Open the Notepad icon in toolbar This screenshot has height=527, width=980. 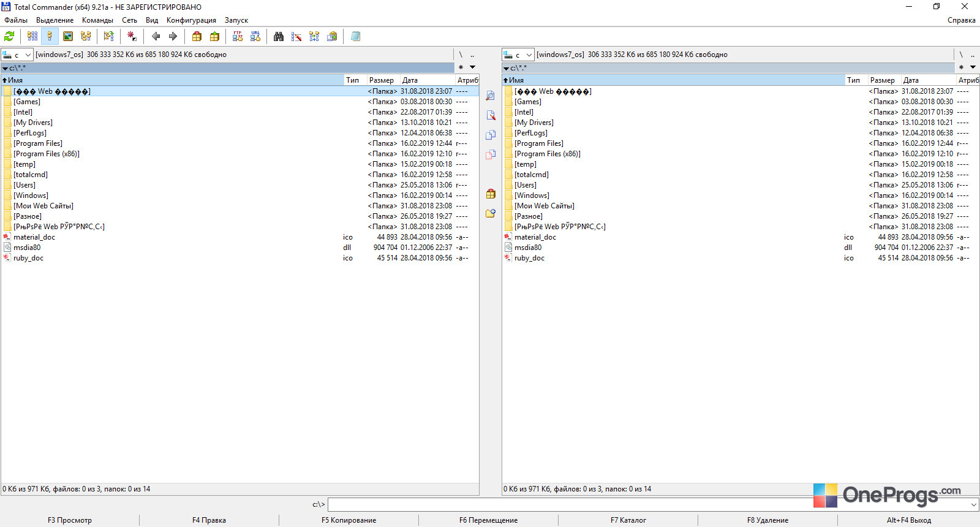355,36
